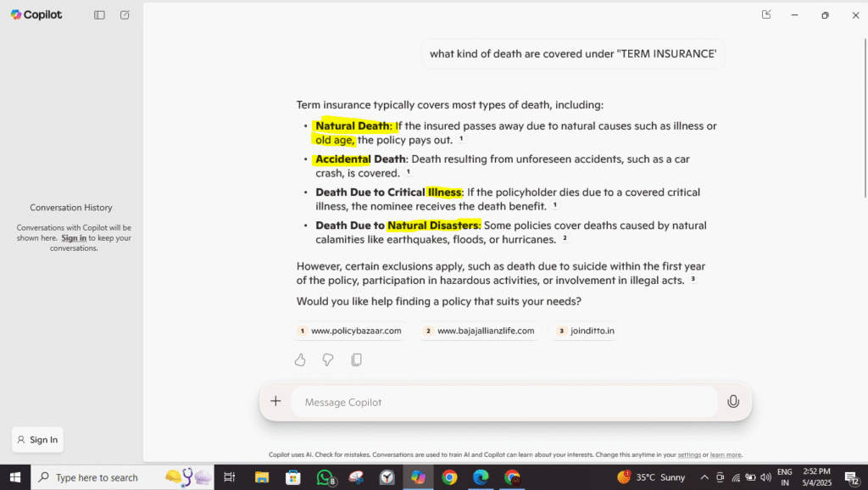868x490 pixels.
Task: Give the response a thumbs down
Action: [328, 360]
